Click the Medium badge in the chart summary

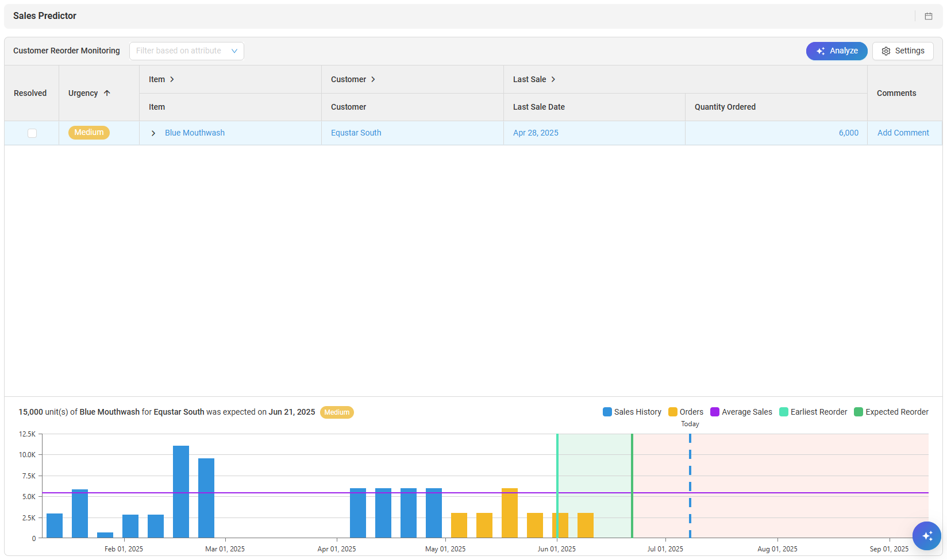337,412
